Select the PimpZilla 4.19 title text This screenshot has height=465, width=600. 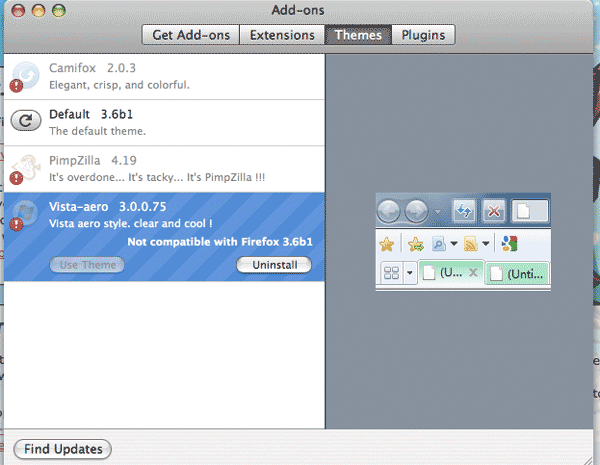[x=93, y=160]
